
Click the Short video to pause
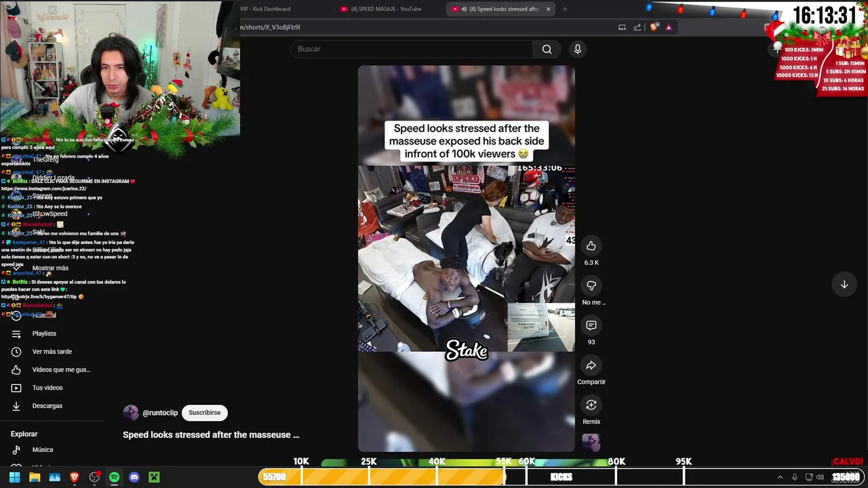tap(467, 258)
